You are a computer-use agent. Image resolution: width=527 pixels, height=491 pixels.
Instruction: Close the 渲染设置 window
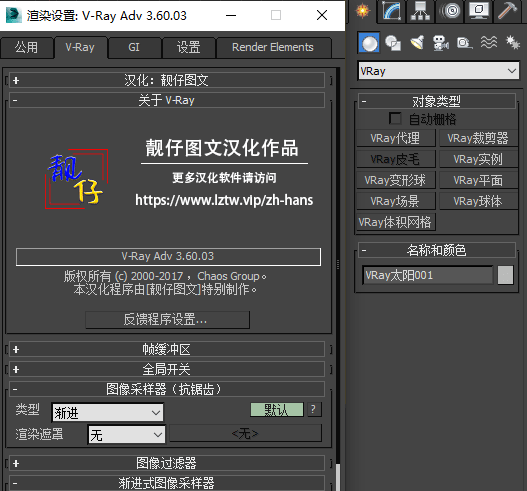[322, 15]
